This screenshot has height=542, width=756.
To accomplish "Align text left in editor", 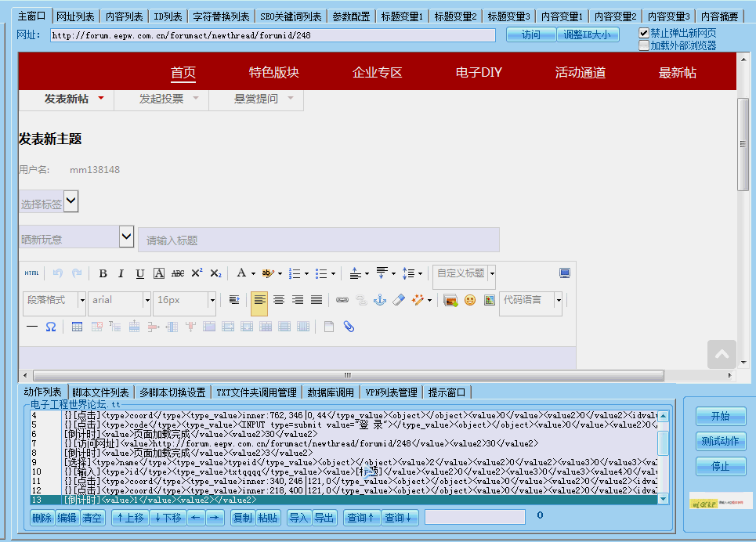I will point(259,300).
